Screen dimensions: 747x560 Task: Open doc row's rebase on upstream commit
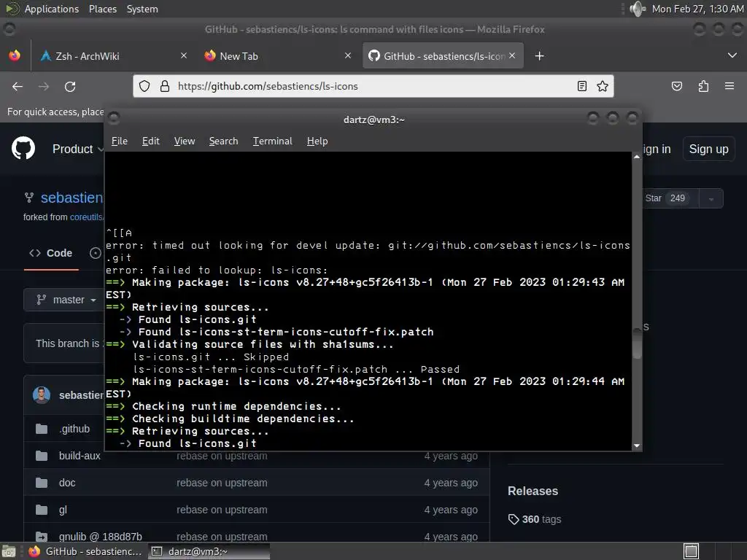(222, 483)
